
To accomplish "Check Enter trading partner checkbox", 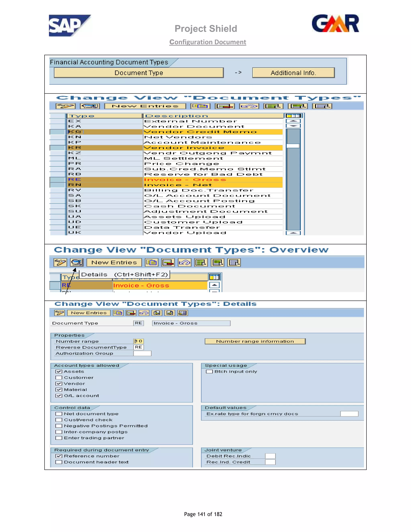I will (59, 438).
